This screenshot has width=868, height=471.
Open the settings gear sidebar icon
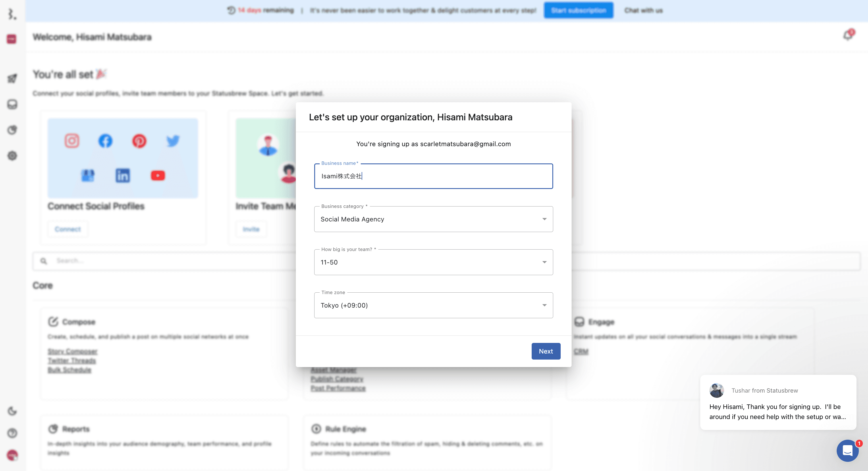[x=12, y=156]
